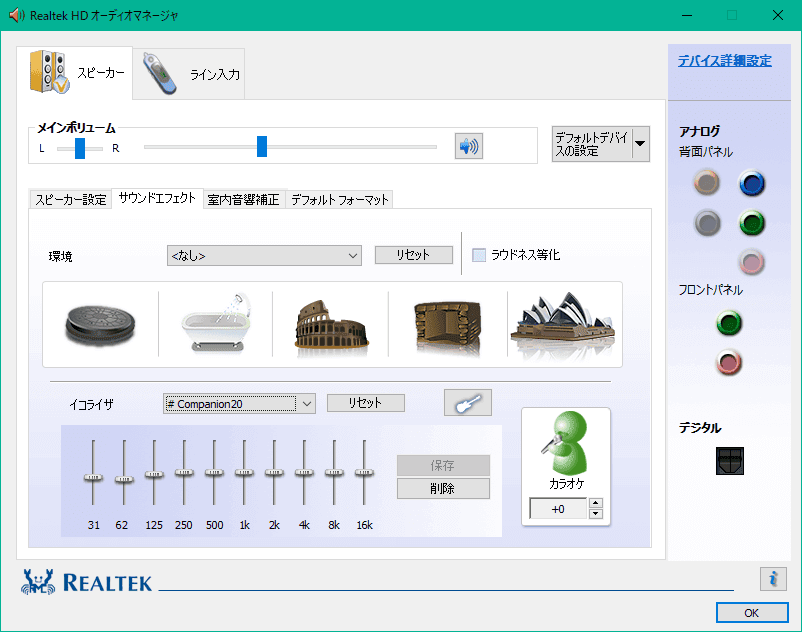Mute the main volume speaker icon
Screen dimensions: 802x632
(x=468, y=147)
